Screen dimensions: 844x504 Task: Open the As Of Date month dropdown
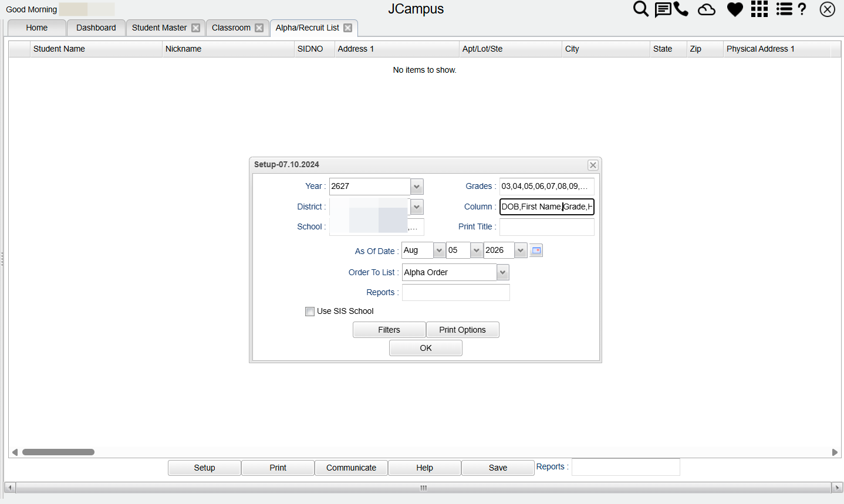pos(439,251)
